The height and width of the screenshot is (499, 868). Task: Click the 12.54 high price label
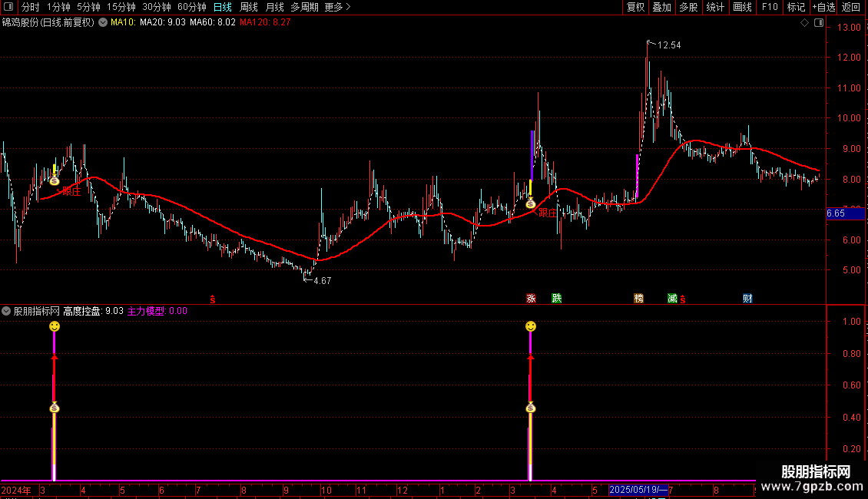pos(669,45)
